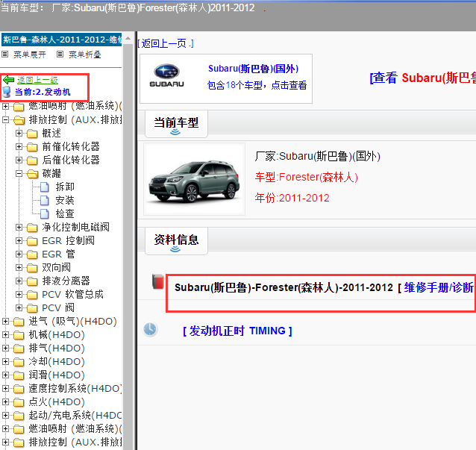Select the 后催化转化器 tree item
Image resolution: width=476 pixels, height=450 pixels.
point(71,160)
